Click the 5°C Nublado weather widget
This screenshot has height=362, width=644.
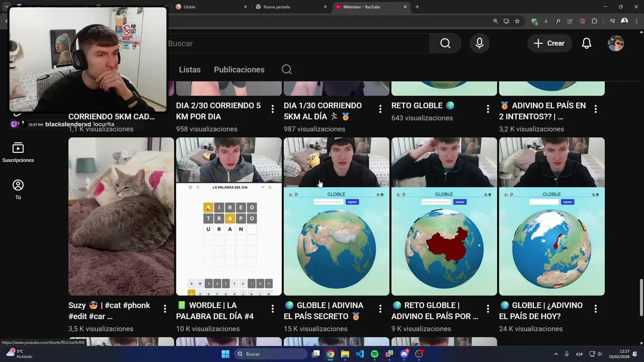click(x=19, y=354)
